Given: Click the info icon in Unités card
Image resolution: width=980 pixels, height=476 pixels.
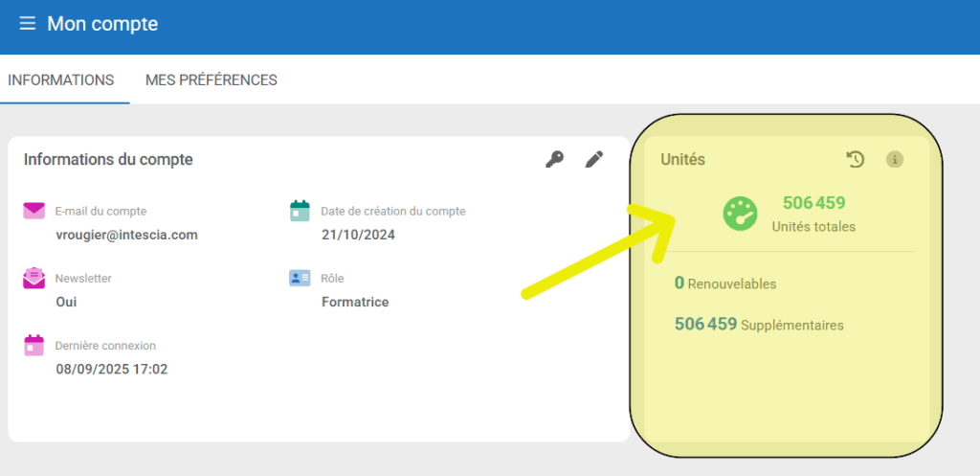Looking at the screenshot, I should click(895, 160).
